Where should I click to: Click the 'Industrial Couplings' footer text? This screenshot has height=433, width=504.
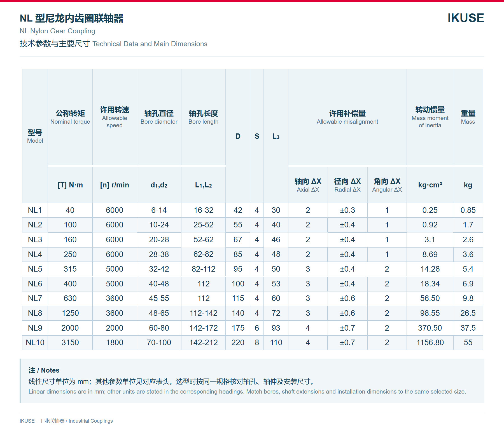coord(91,421)
